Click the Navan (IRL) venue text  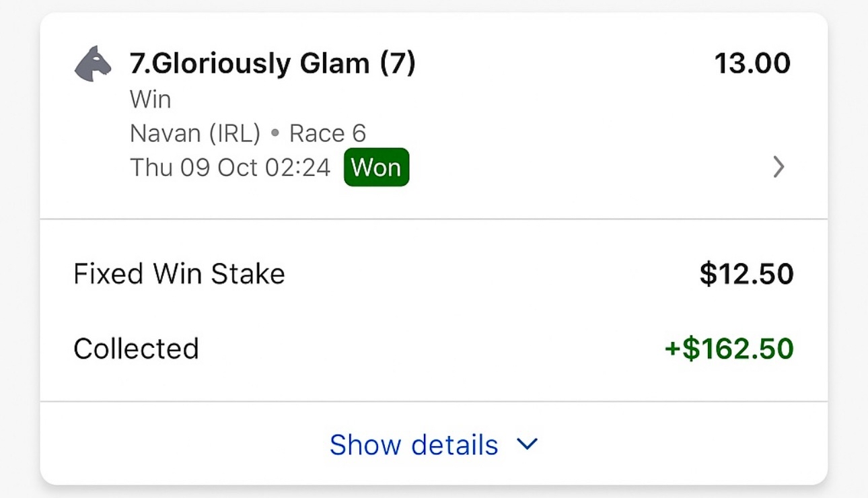[x=194, y=133]
